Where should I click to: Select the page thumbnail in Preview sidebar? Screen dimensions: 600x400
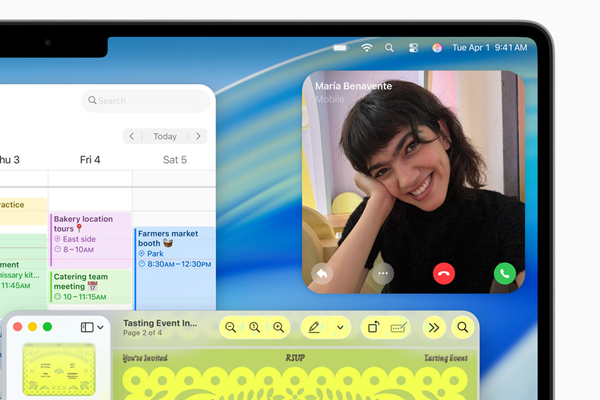tap(59, 369)
